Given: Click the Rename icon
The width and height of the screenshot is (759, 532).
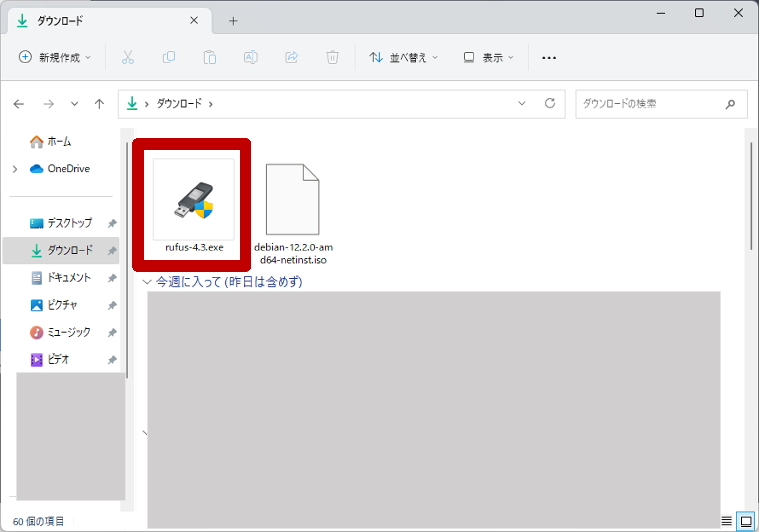Looking at the screenshot, I should click(250, 57).
